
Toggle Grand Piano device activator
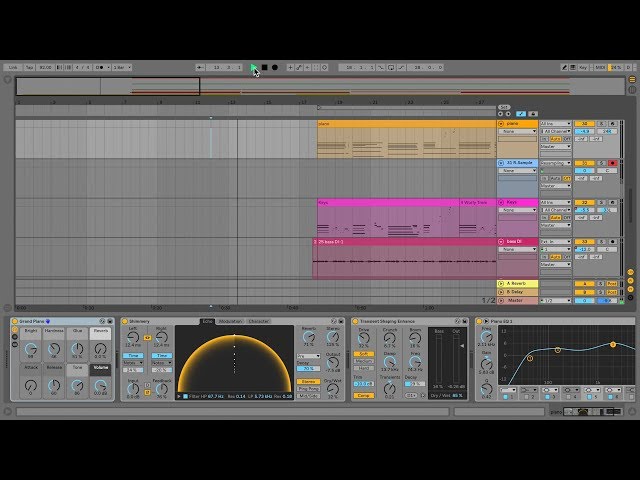15,321
